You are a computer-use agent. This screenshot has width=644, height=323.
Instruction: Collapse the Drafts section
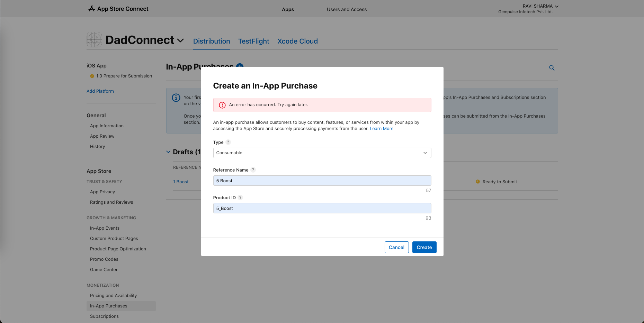[x=168, y=152]
